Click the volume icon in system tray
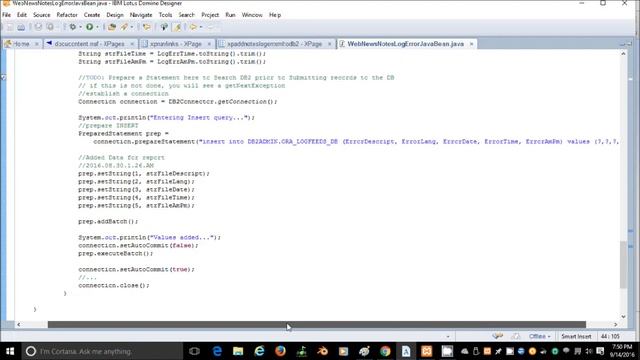Screen dimensions: 640x360 pos(589,351)
